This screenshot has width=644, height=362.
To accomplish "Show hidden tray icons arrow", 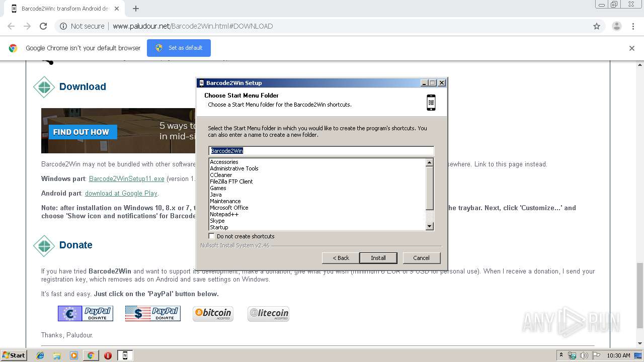I will click(561, 355).
